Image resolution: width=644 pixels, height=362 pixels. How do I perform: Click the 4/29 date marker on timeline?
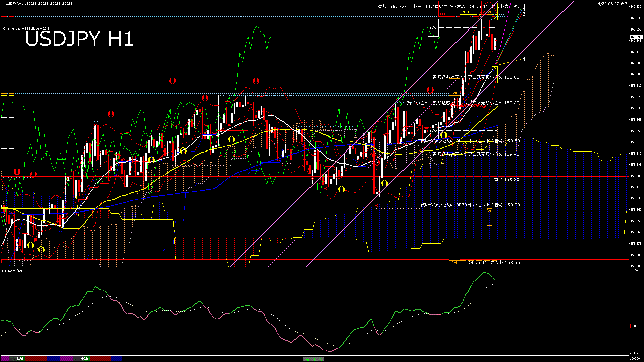coord(20,359)
